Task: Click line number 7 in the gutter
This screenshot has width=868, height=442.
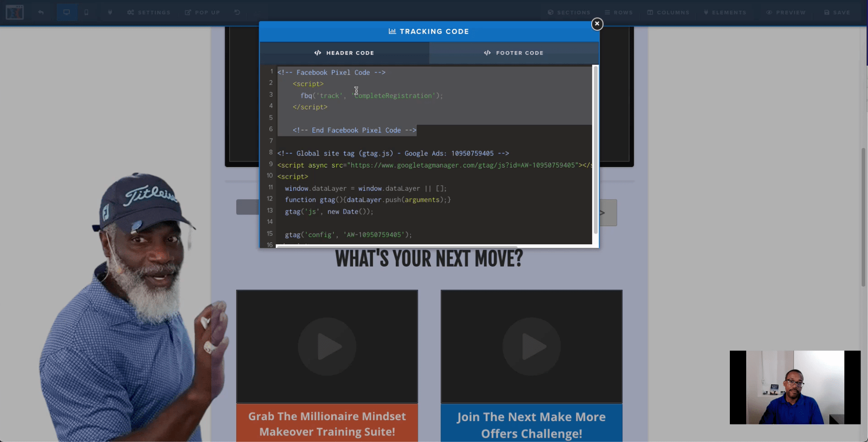Action: point(271,141)
